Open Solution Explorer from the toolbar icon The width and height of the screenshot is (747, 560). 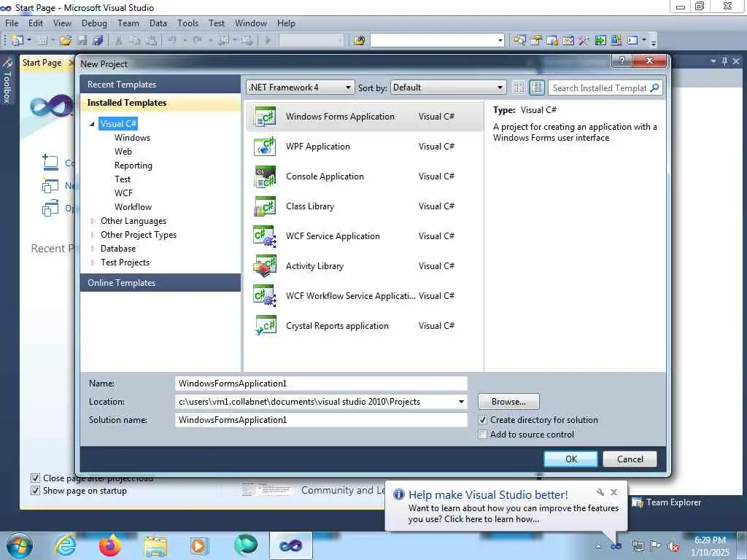519,41
